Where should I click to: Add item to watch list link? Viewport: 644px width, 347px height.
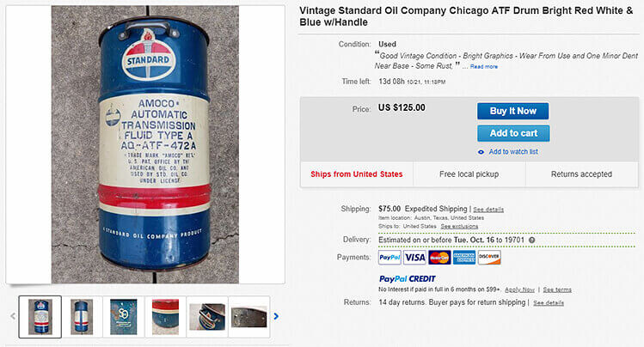coord(513,152)
